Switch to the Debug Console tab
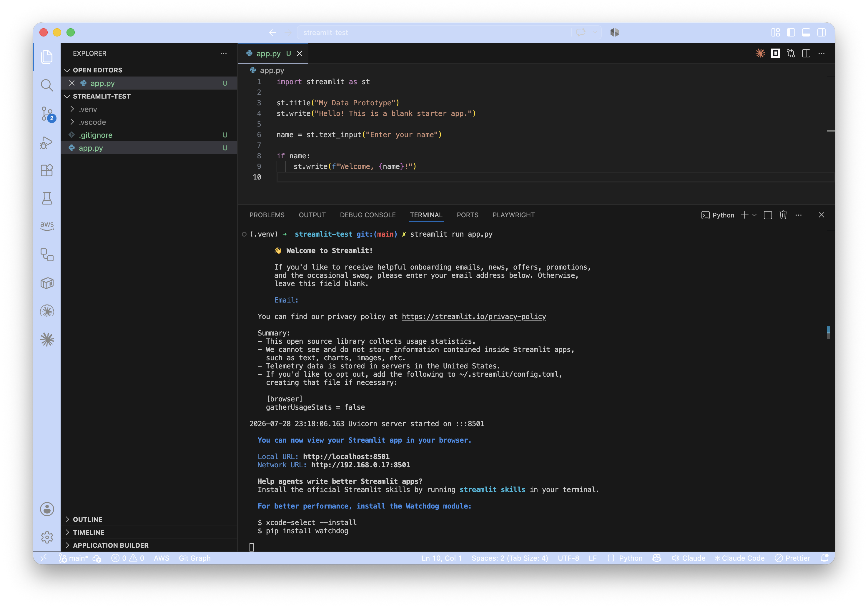Image resolution: width=868 pixels, height=608 pixels. (x=368, y=215)
